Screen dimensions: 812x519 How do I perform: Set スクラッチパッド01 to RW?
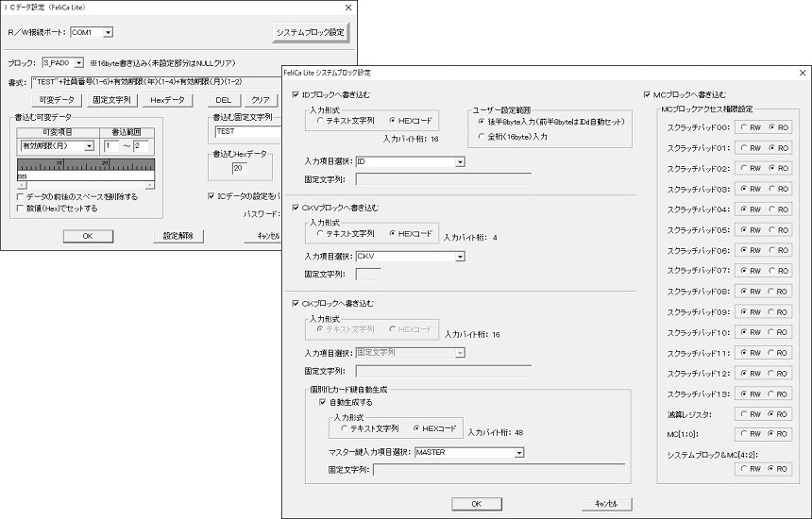[744, 148]
